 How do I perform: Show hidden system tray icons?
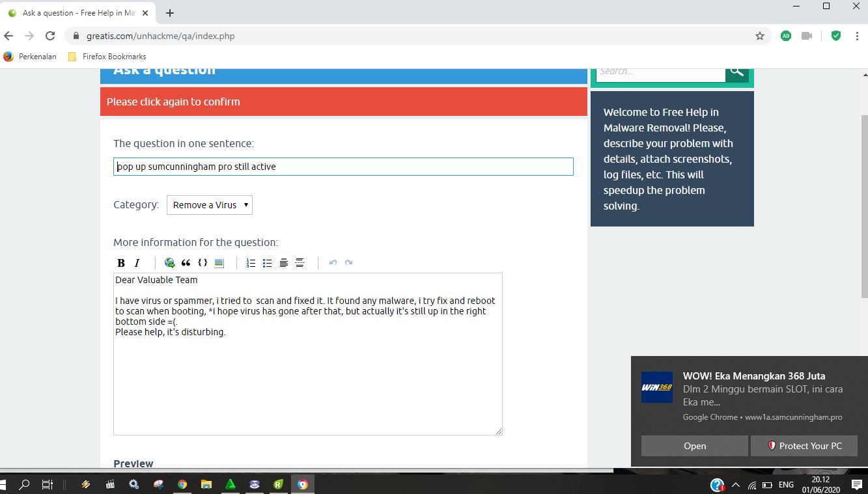click(736, 485)
